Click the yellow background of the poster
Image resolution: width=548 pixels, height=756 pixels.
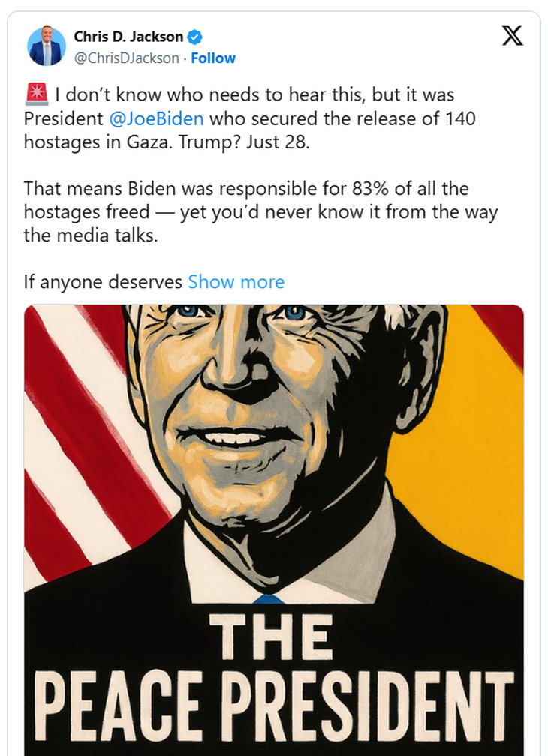[x=465, y=450]
